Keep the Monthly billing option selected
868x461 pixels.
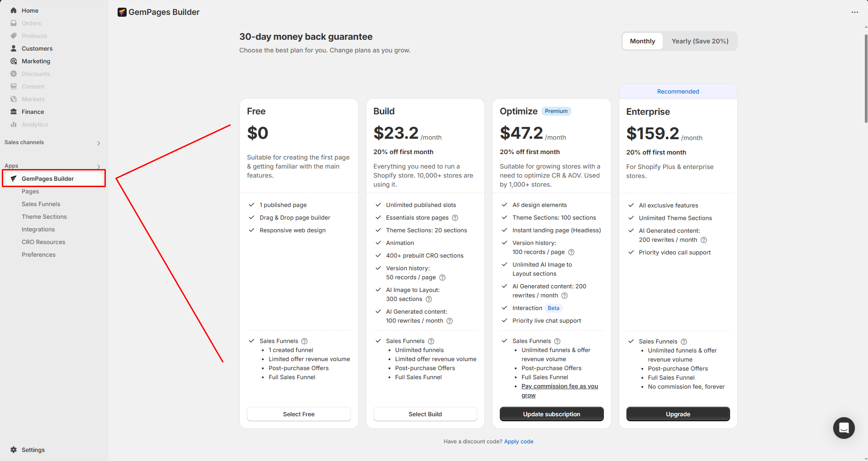(642, 41)
